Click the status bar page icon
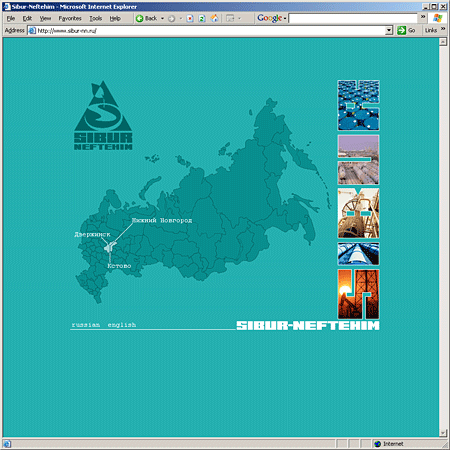The image size is (450, 450). point(7,444)
